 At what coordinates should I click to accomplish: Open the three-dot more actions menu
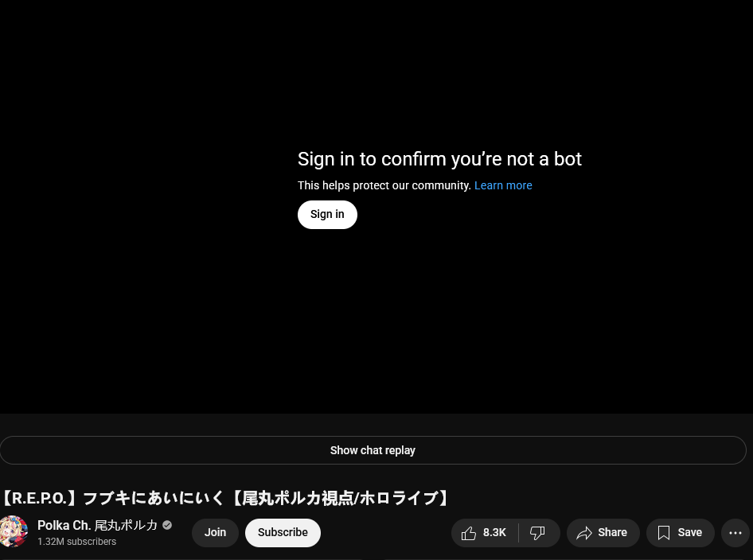[x=735, y=533]
